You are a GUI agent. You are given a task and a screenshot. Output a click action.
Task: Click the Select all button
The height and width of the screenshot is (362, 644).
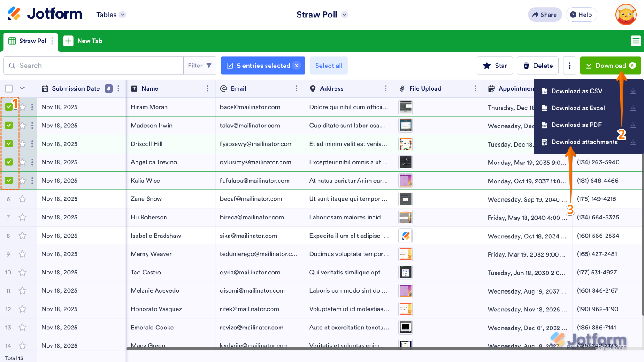pos(329,65)
